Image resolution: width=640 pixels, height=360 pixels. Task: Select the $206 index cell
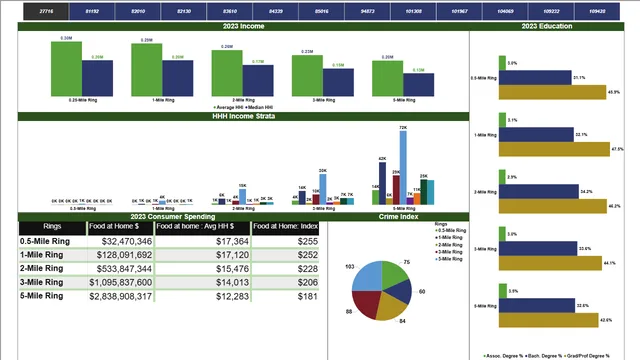point(285,282)
